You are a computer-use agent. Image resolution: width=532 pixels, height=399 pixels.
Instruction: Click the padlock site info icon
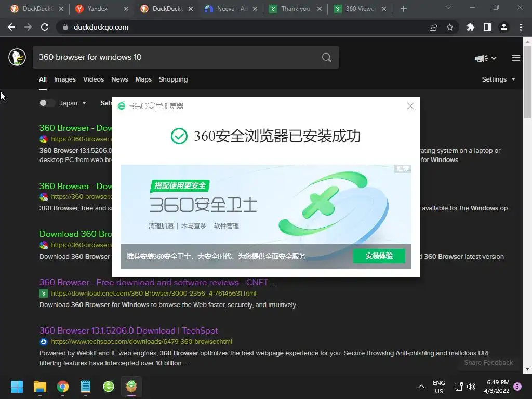pyautogui.click(x=65, y=27)
